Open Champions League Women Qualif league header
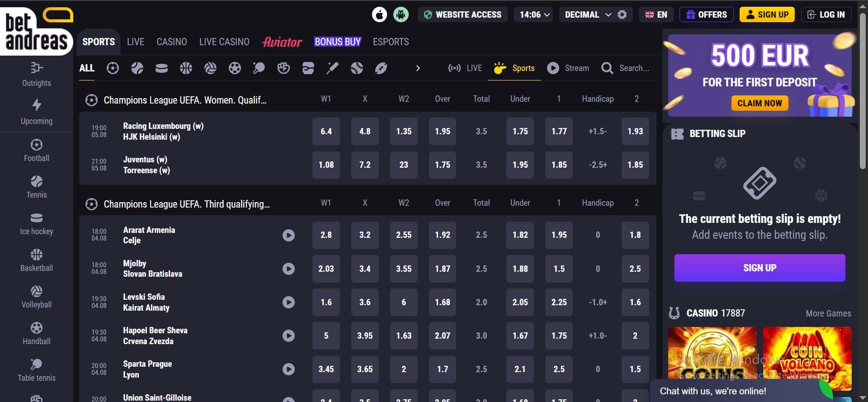Image resolution: width=868 pixels, height=402 pixels. pos(185,100)
